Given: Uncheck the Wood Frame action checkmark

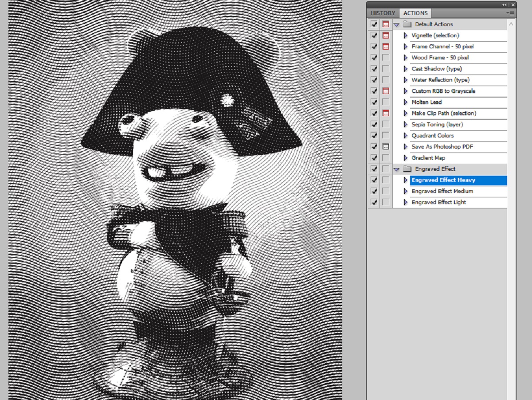Looking at the screenshot, I should pos(374,58).
